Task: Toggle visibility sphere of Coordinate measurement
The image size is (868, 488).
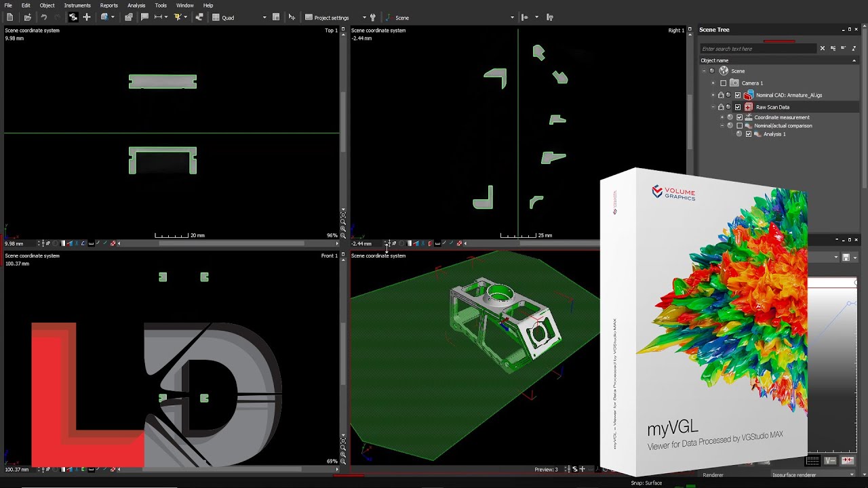Action: coord(730,117)
